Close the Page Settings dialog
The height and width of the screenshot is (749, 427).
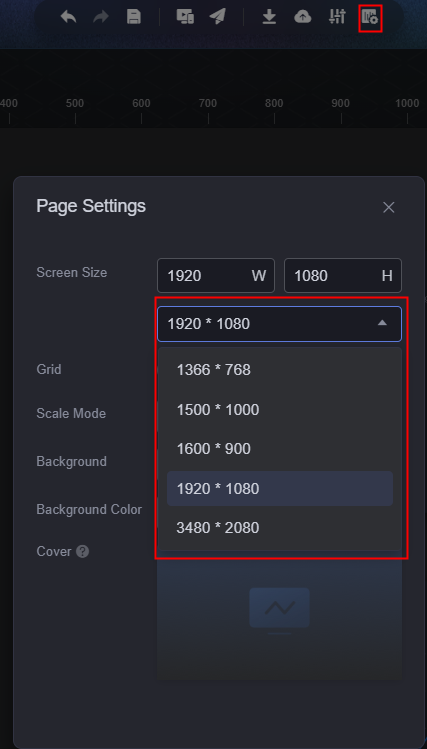click(x=389, y=207)
